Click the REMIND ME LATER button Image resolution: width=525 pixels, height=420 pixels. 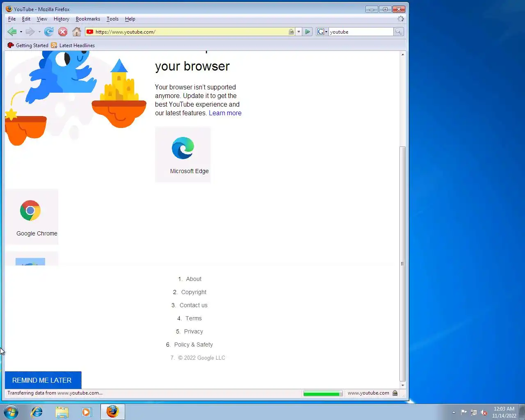[43, 380]
